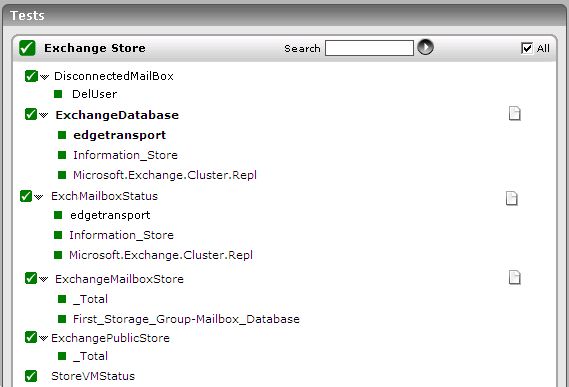Open the DelUser descriptor
569x387 pixels.
point(94,94)
